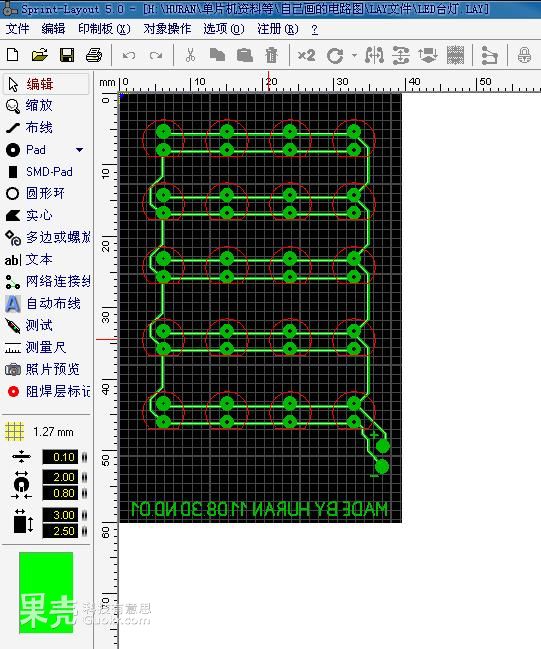Screen dimensions: 541x649
Task: Expand the Pad shape dropdown arrow
Action: click(79, 150)
